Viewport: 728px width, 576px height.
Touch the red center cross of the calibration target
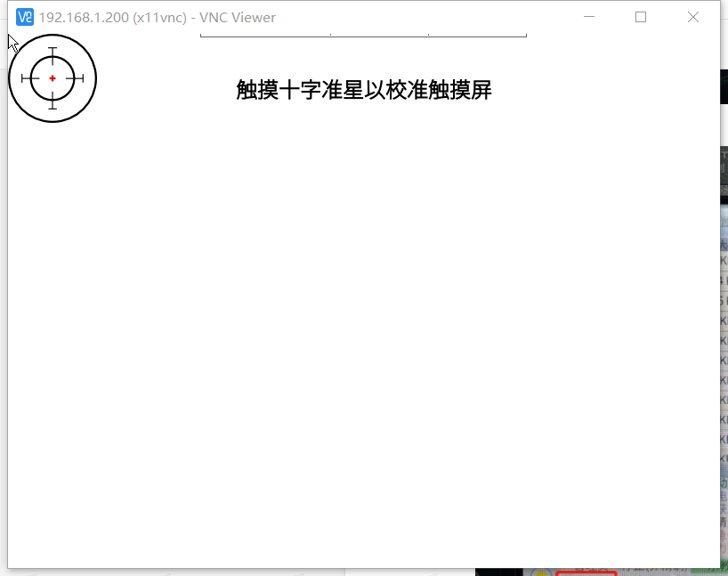(53, 78)
